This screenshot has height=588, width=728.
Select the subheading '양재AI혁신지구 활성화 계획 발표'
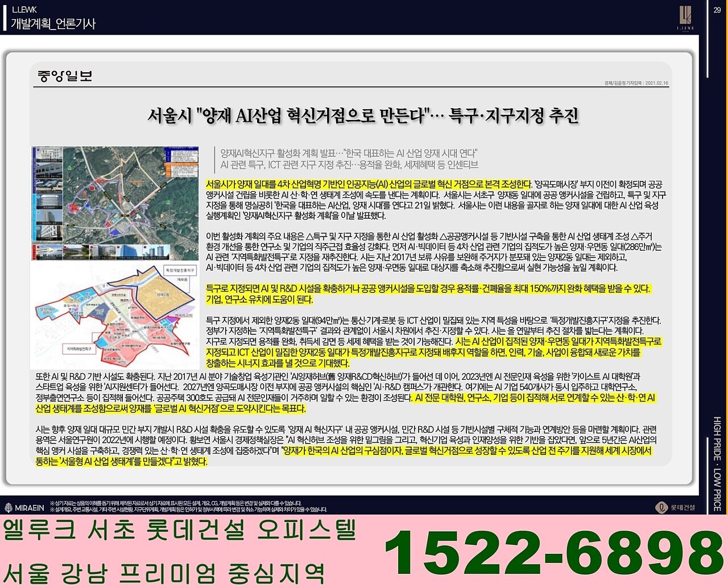tap(278, 153)
